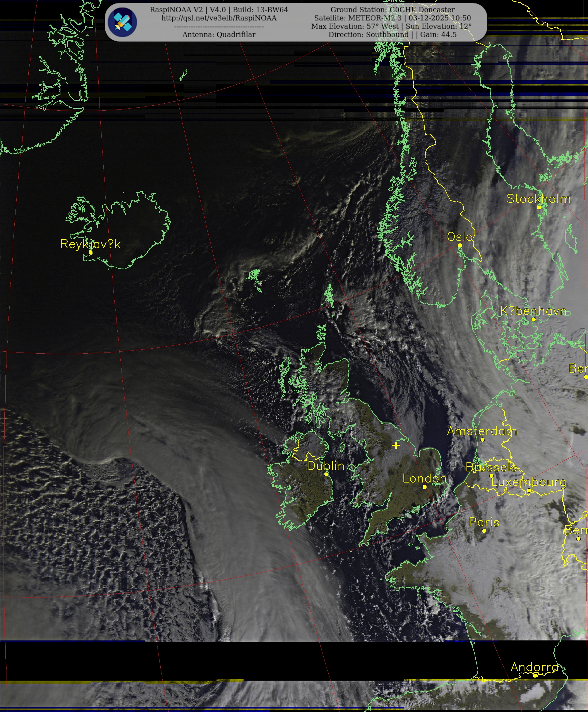Click the Amsterdam city marker dot
This screenshot has height=712, width=588.
tap(482, 440)
